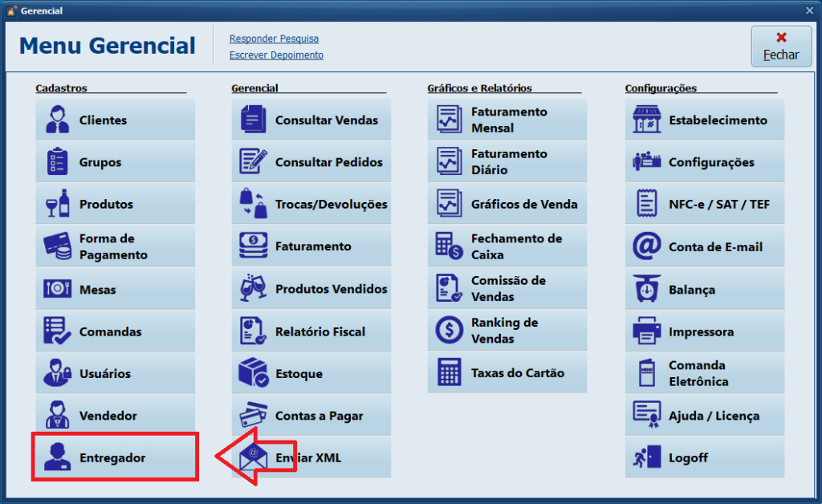
Task: Open the Mesas plate icon
Action: [58, 289]
